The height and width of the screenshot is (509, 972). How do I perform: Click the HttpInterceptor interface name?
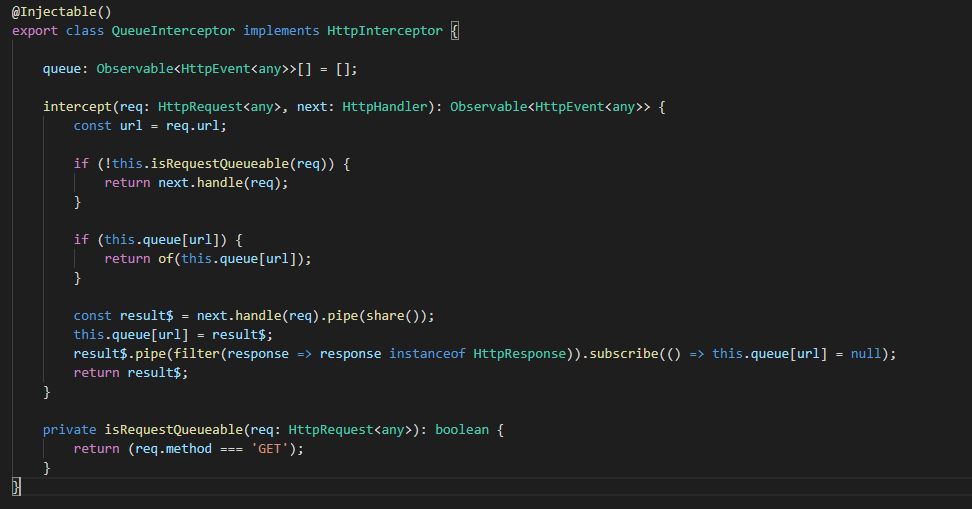(385, 30)
